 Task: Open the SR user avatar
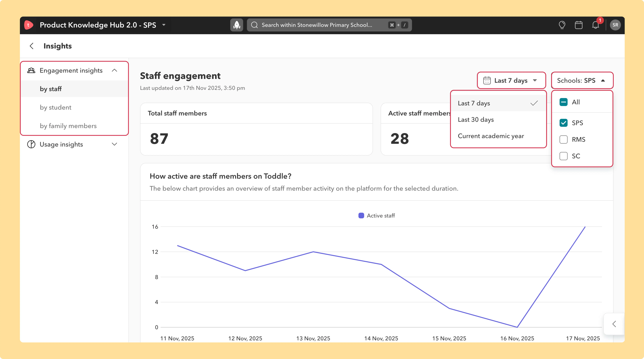tap(615, 25)
